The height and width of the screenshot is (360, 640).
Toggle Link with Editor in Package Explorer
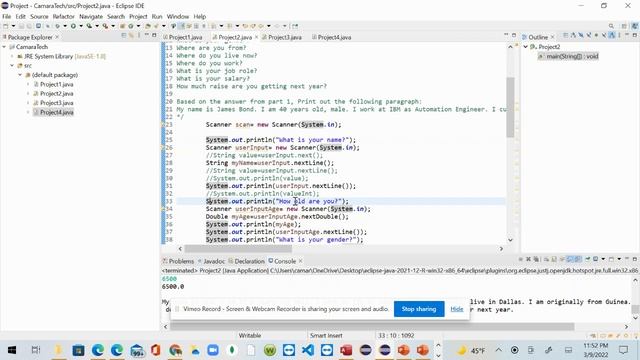[131, 36]
